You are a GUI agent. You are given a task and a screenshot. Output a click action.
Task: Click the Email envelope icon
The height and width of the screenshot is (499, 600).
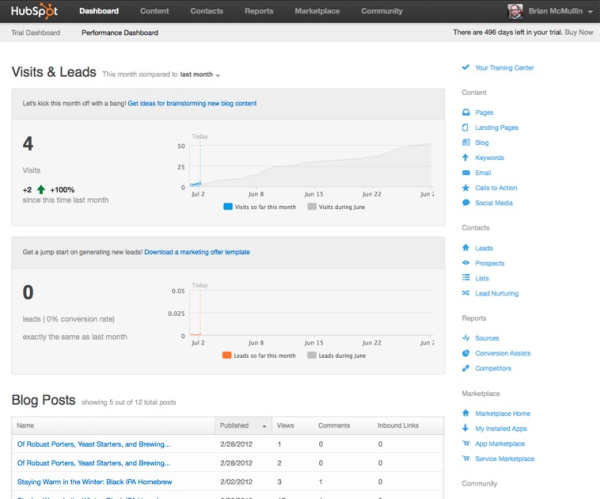click(466, 173)
